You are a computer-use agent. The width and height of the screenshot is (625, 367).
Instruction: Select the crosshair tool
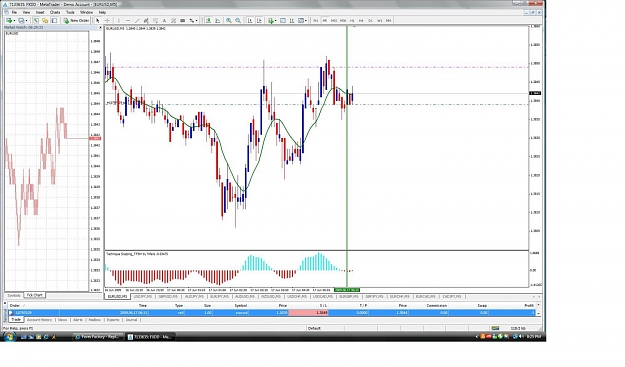pyautogui.click(x=107, y=20)
